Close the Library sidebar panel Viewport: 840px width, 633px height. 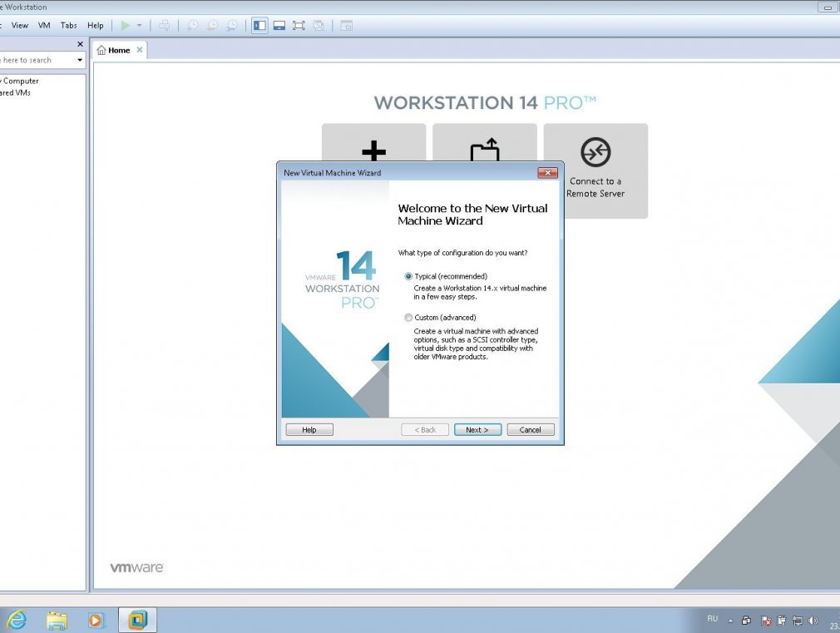pos(81,44)
